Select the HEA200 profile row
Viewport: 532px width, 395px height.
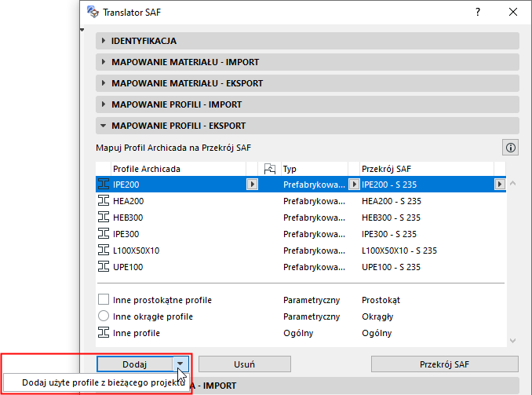[x=301, y=201]
